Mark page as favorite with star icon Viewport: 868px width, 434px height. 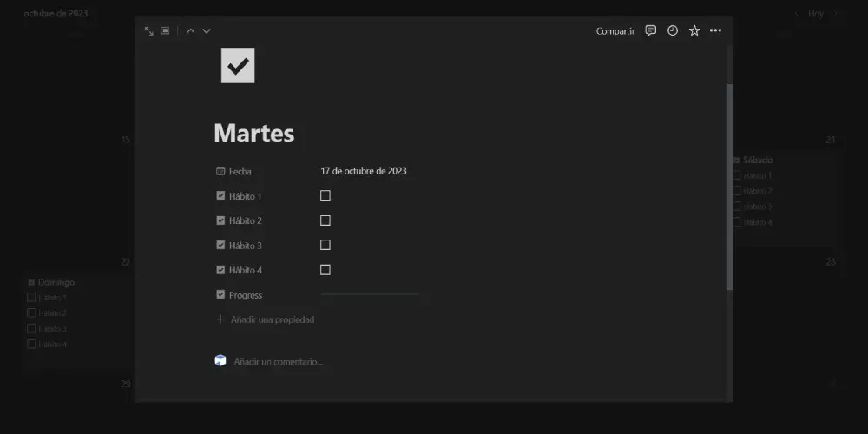coord(694,31)
